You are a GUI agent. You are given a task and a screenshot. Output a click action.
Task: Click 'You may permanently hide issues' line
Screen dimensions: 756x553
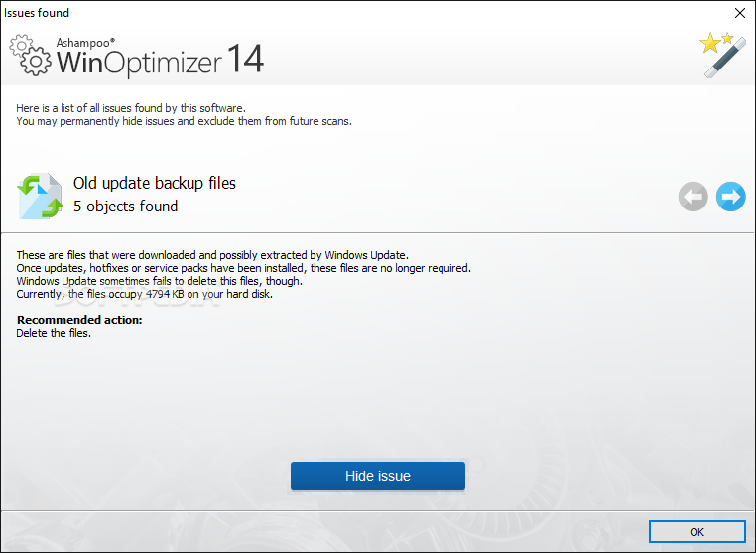185,121
